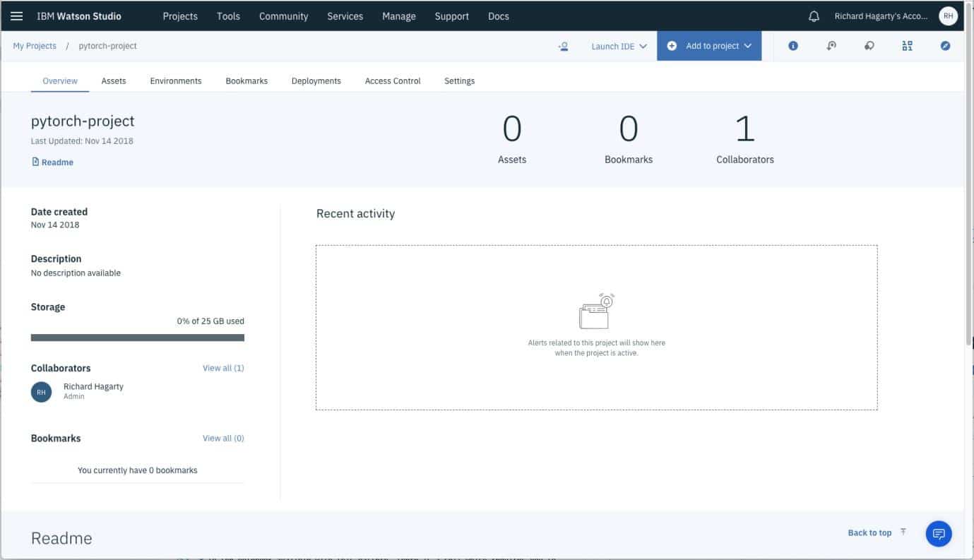Viewport: 974px width, 560px height.
Task: Open the project information icon
Action: pyautogui.click(x=793, y=46)
